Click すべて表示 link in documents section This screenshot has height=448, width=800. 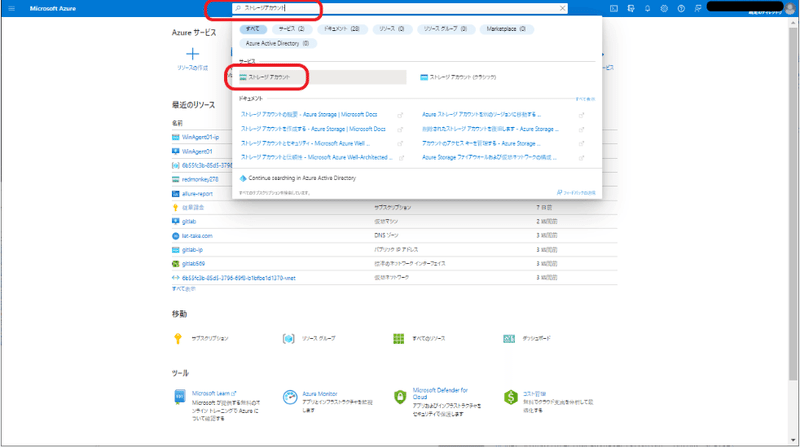585,99
